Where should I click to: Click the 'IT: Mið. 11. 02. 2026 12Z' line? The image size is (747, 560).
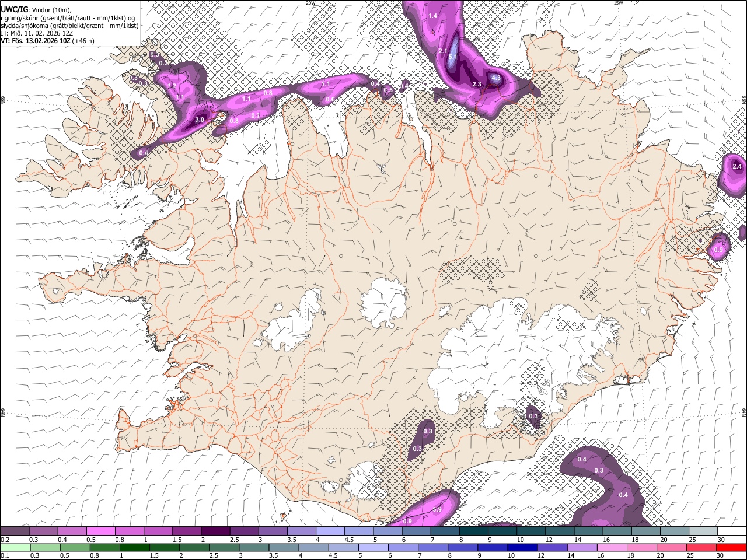coord(37,33)
